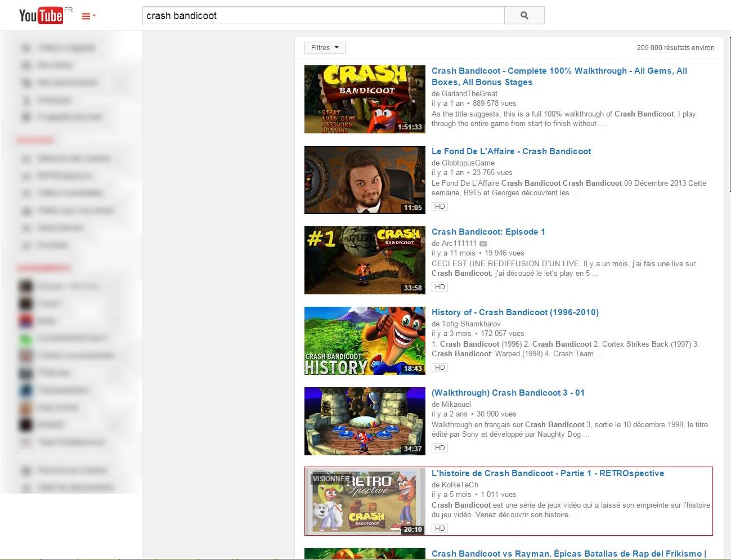Click the HD badge under Le Fond De L'Affaire
The width and height of the screenshot is (731, 560).
(x=440, y=207)
